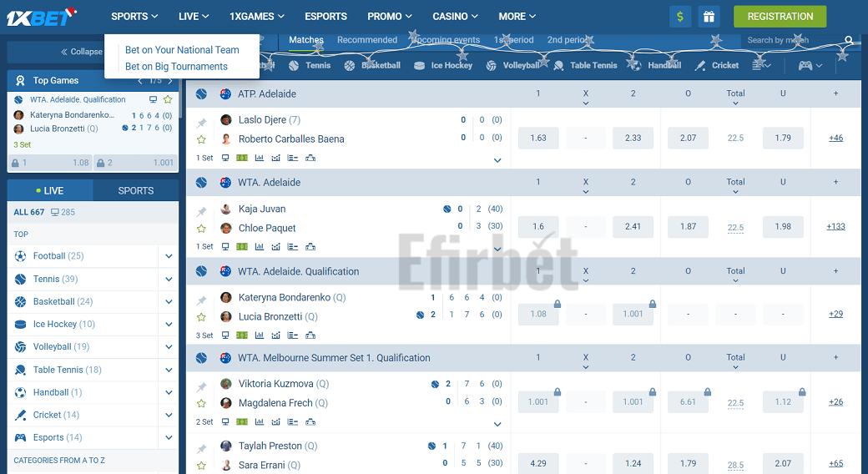Image resolution: width=868 pixels, height=474 pixels.
Task: Click Cricket icon in sports bar
Action: [700, 65]
